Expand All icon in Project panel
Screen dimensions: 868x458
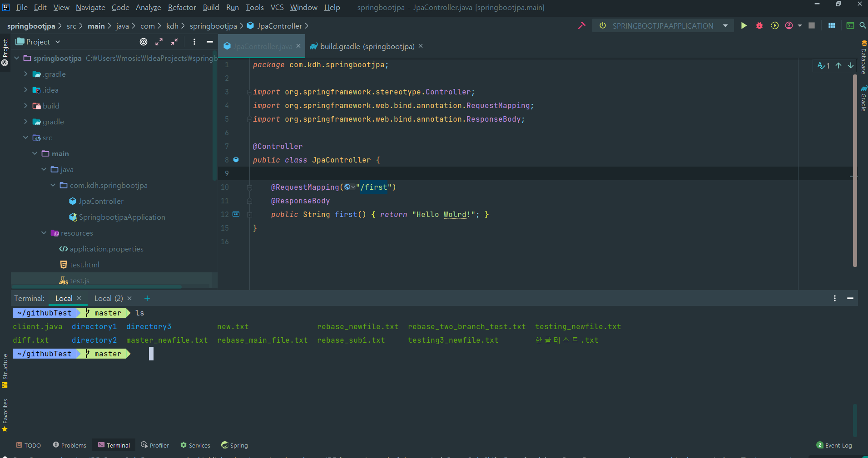click(x=159, y=42)
